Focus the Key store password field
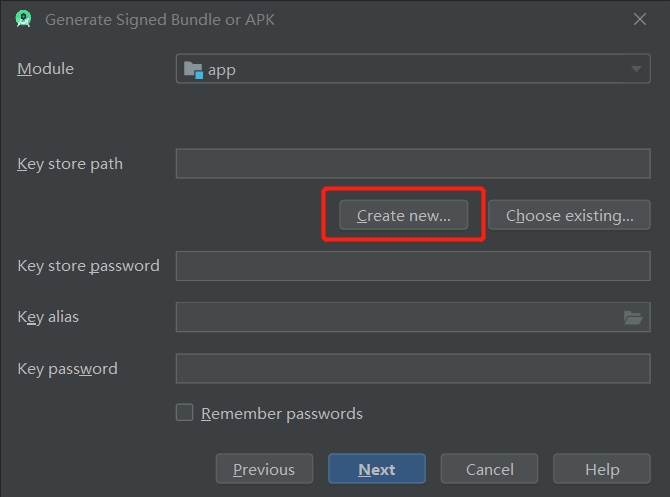The image size is (670, 497). click(x=413, y=266)
